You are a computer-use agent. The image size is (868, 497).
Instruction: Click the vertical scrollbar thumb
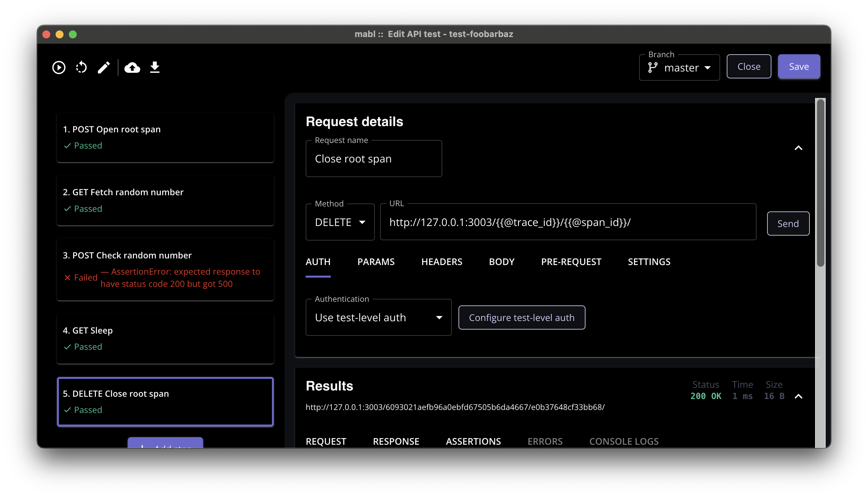[x=820, y=183]
